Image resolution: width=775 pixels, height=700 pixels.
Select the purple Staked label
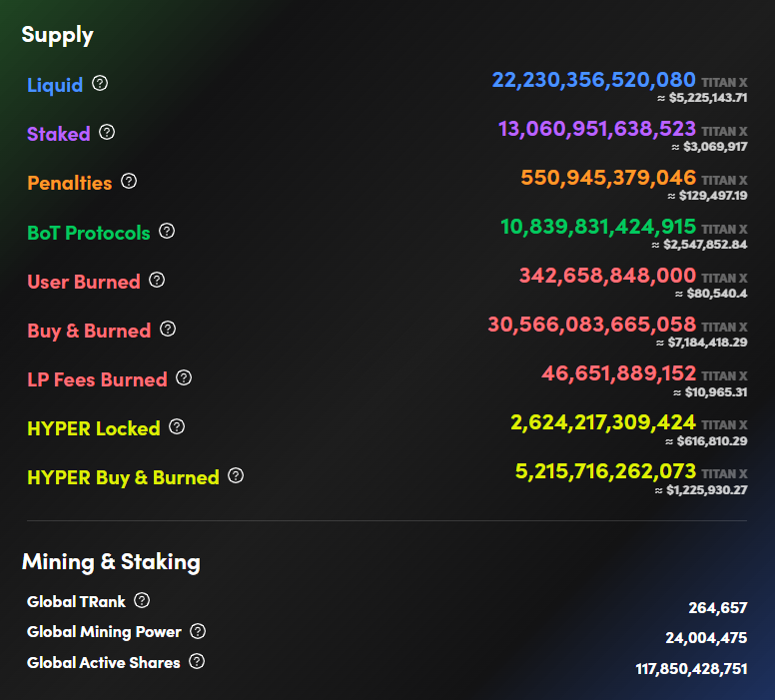click(59, 134)
